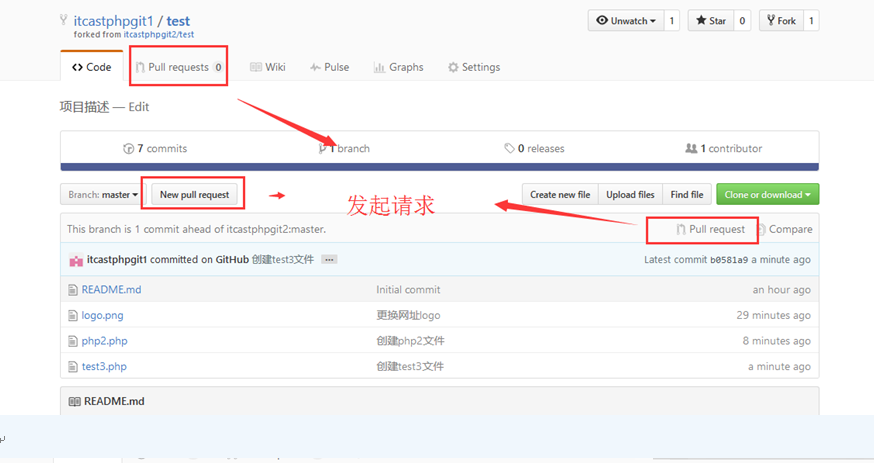
Task: Open the php2.php file
Action: click(x=104, y=341)
